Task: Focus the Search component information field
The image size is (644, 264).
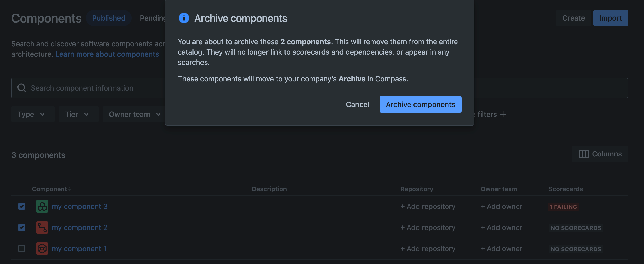Action: (88, 88)
